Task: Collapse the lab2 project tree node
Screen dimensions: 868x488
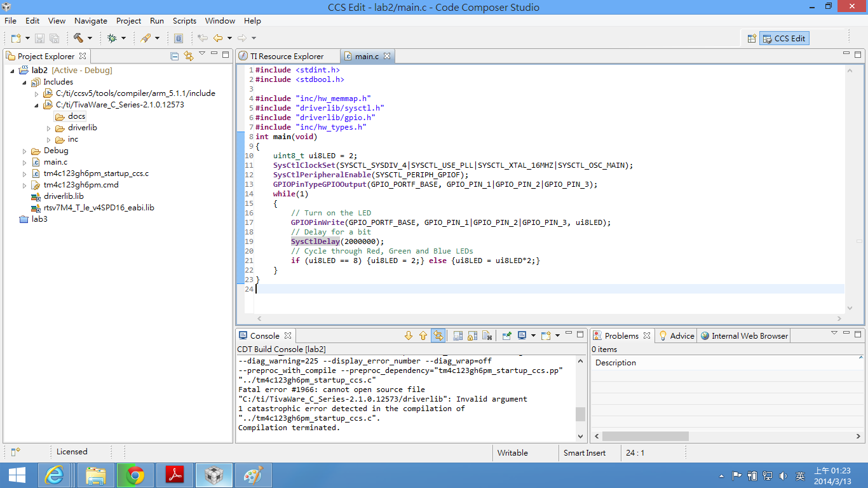Action: 13,71
